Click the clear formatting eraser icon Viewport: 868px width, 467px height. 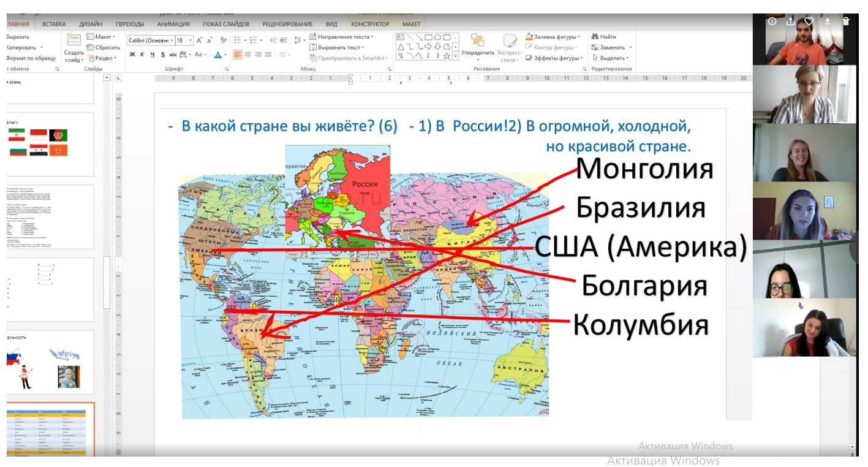click(224, 40)
